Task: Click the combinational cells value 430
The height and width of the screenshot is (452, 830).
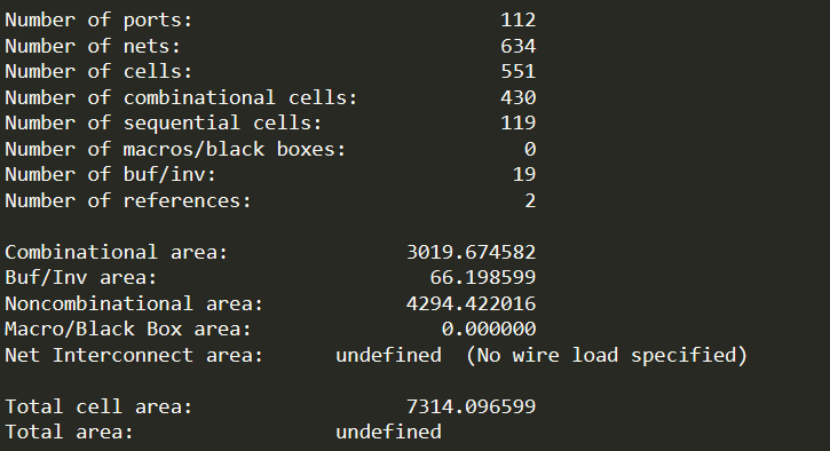Action: pos(518,97)
